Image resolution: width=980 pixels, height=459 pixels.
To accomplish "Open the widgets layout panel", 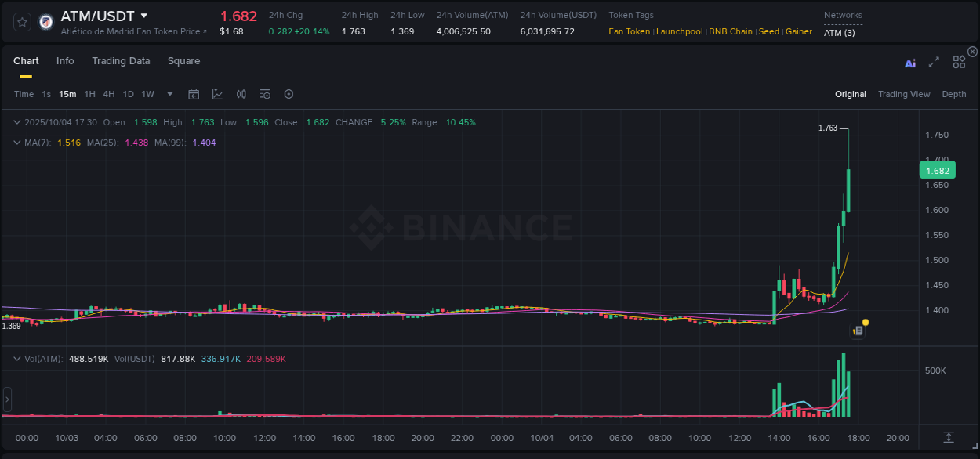I will tap(958, 63).
